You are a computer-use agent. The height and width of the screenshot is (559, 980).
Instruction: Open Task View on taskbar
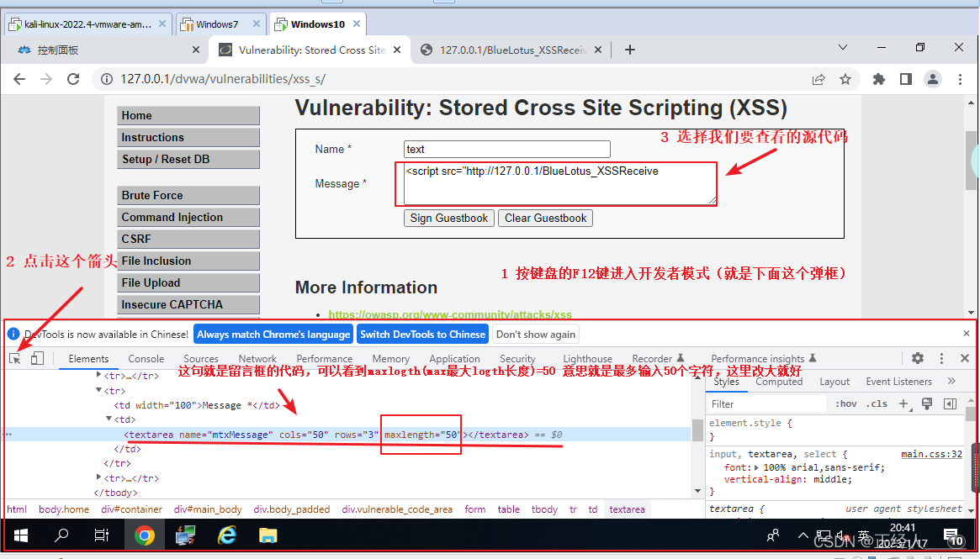tap(101, 535)
